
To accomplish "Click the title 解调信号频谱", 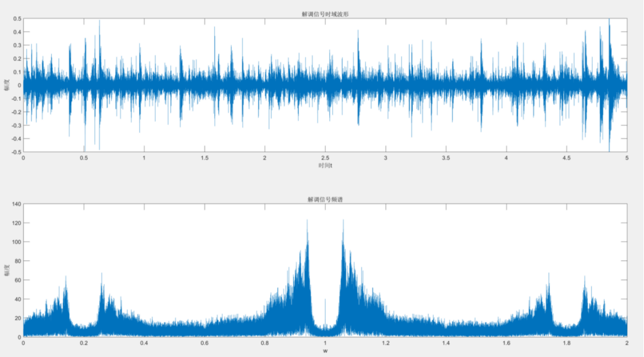I will (x=325, y=200).
